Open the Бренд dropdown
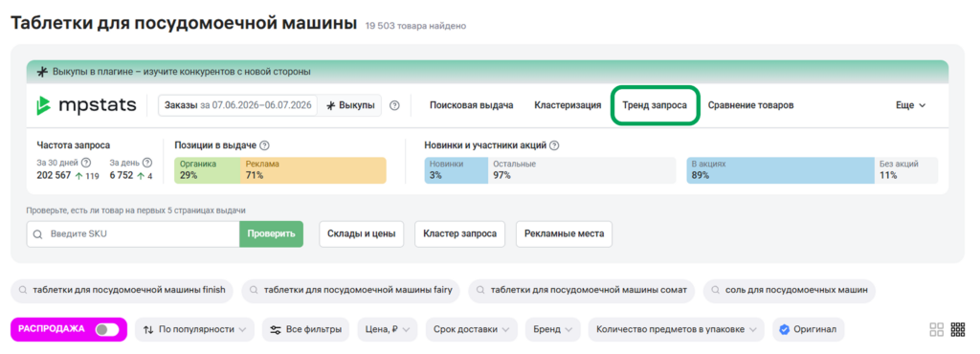Screen dimensions: 980x354 [x=552, y=329]
